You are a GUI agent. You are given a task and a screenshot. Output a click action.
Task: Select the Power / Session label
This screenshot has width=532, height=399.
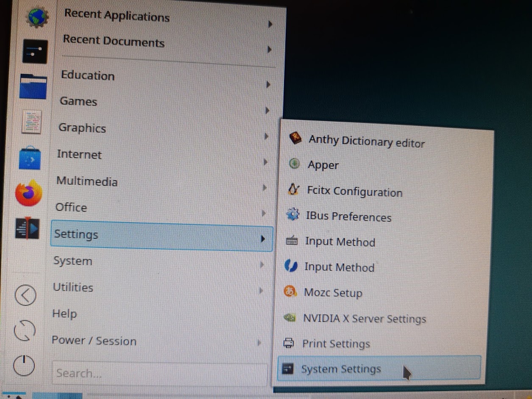coord(94,340)
